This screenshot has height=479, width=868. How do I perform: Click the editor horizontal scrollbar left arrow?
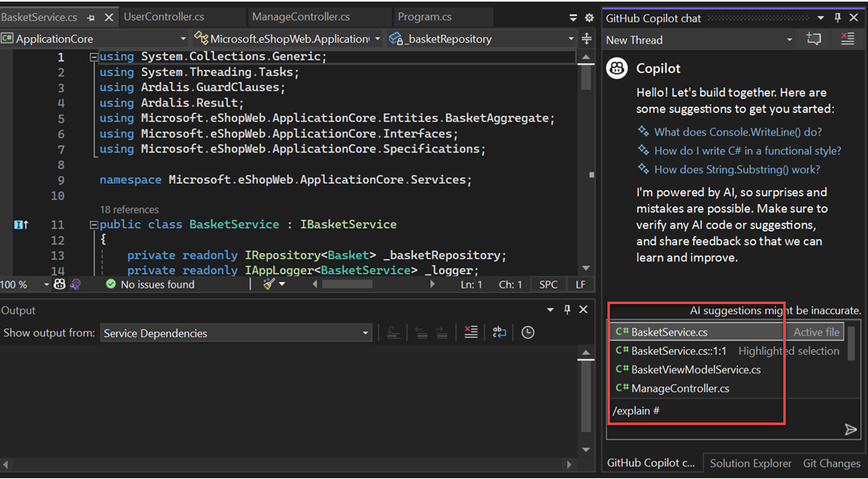pos(315,285)
